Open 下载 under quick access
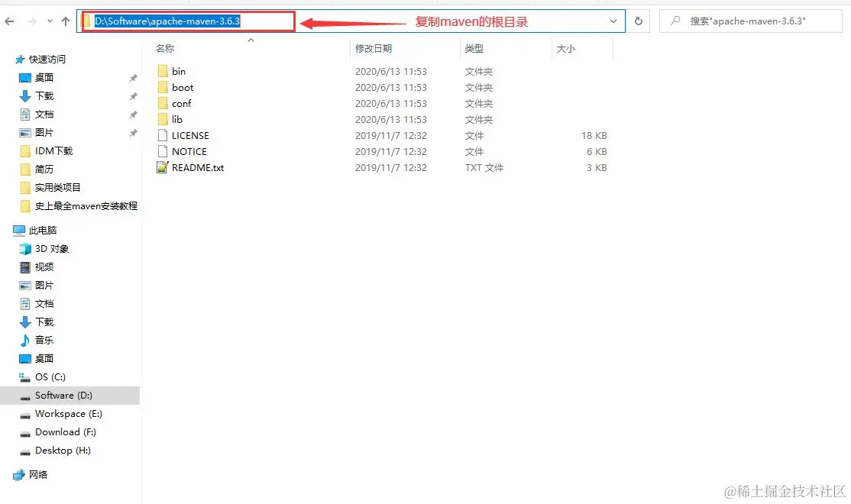The width and height of the screenshot is (851, 504). point(44,96)
